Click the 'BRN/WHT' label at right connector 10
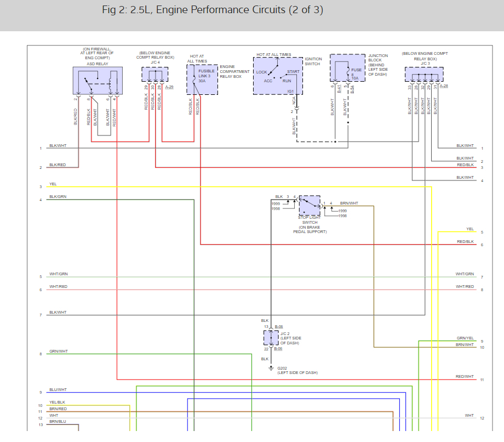Image resolution: width=504 pixels, height=442 pixels. pos(465,344)
